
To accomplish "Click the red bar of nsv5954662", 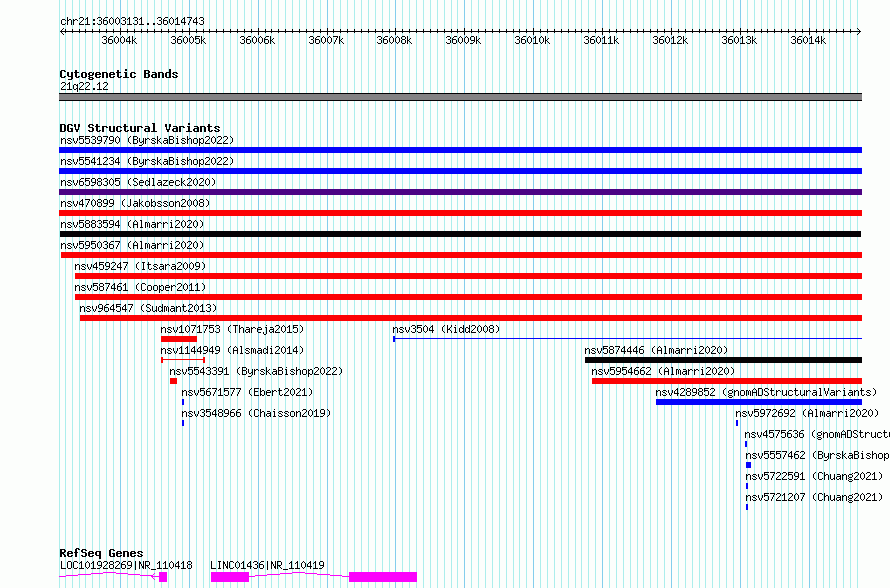I will 727,381.
